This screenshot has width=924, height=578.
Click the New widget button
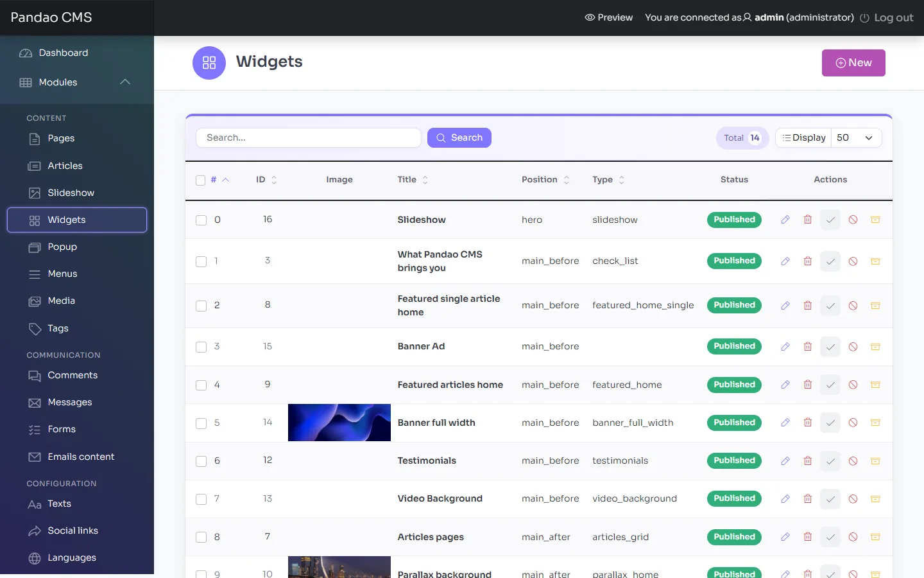click(853, 63)
